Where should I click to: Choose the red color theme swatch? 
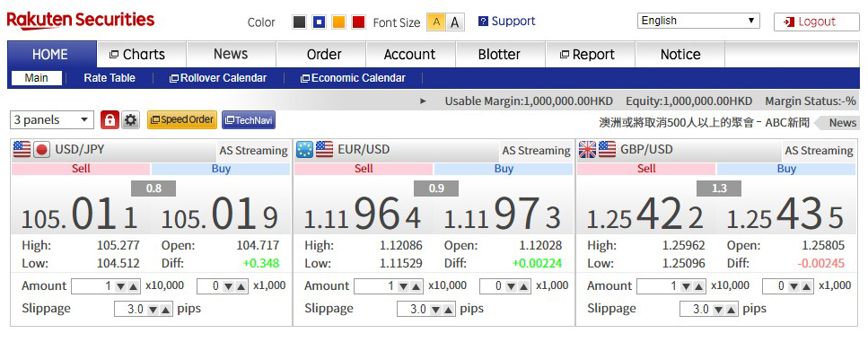click(x=359, y=22)
